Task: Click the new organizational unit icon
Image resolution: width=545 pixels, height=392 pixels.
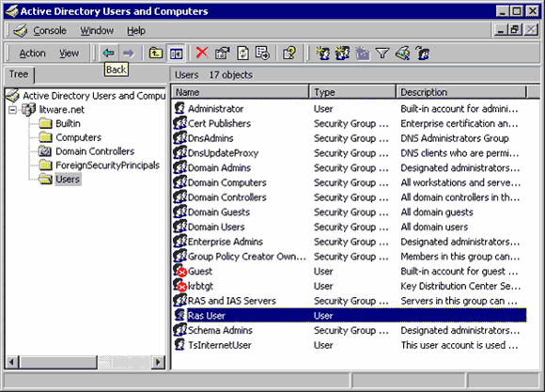Action: [x=362, y=54]
